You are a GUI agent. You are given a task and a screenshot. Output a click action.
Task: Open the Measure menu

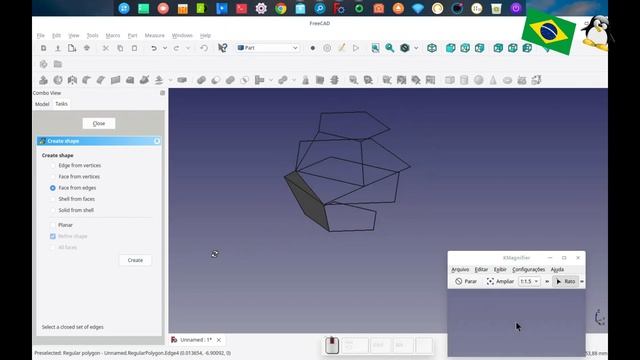click(154, 36)
